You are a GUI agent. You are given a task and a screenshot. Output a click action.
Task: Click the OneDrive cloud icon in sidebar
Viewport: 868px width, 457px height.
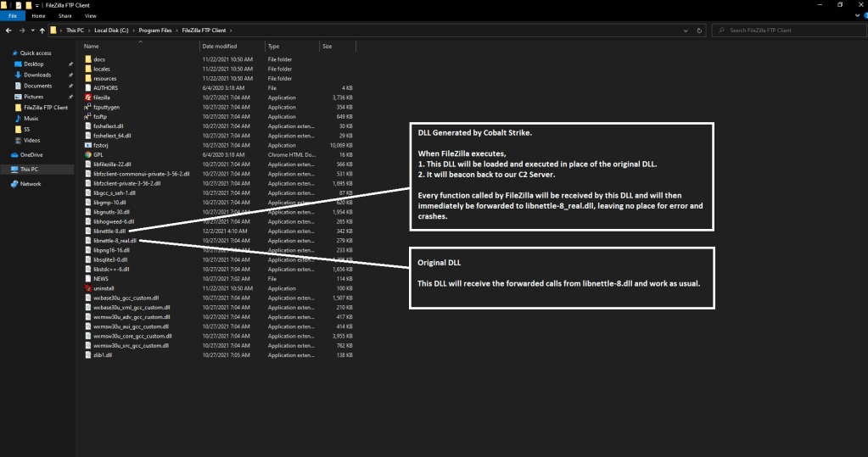click(14, 154)
